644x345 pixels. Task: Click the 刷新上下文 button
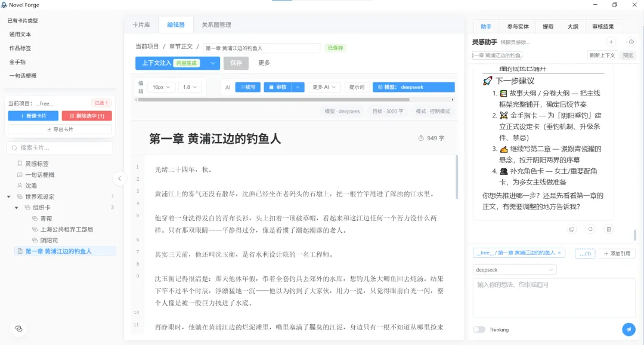(602, 56)
